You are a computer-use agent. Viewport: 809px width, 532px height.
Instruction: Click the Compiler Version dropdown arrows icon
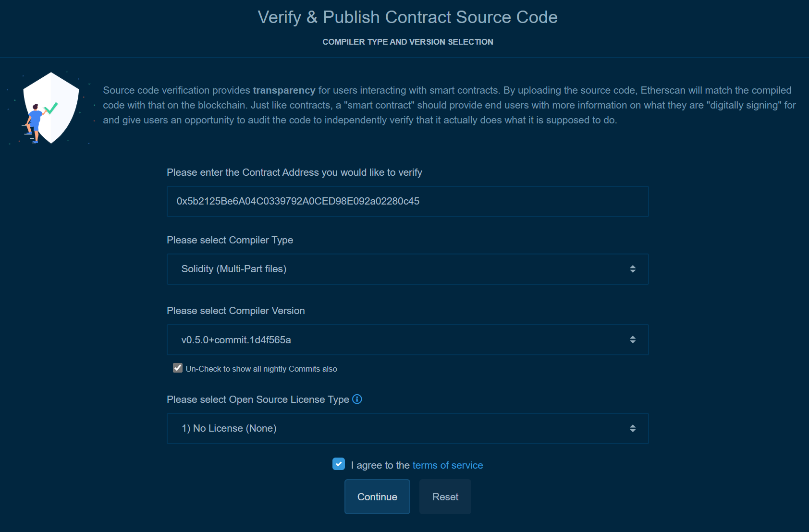633,339
